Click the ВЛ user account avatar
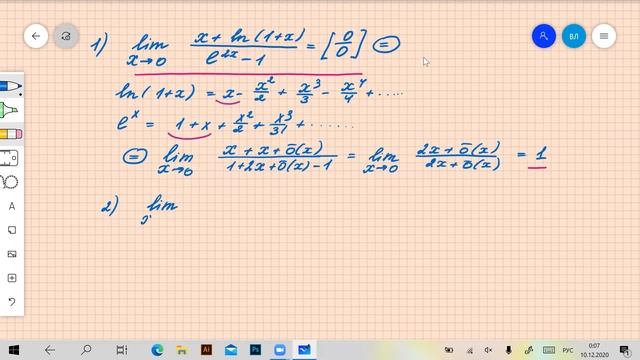This screenshot has width=640, height=360. [x=573, y=36]
